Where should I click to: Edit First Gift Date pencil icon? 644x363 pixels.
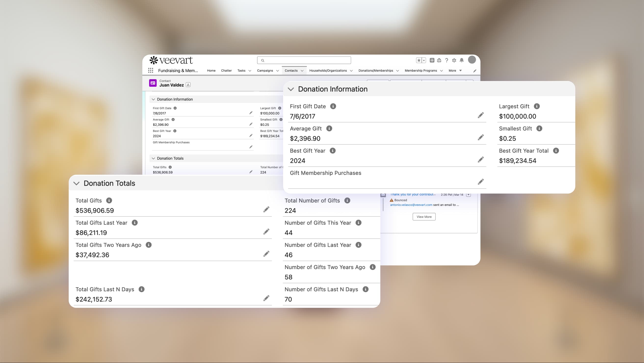pyautogui.click(x=481, y=115)
